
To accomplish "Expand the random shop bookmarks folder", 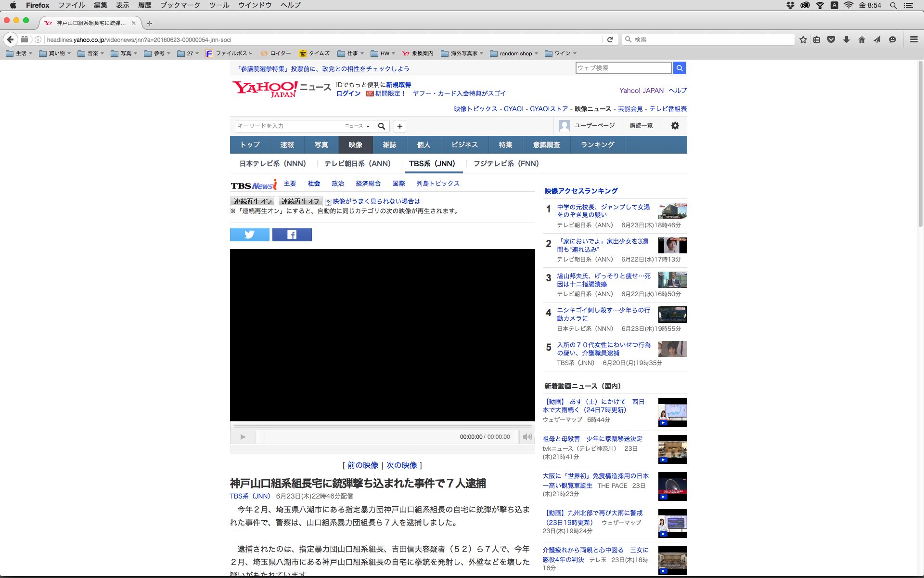I will (x=515, y=53).
